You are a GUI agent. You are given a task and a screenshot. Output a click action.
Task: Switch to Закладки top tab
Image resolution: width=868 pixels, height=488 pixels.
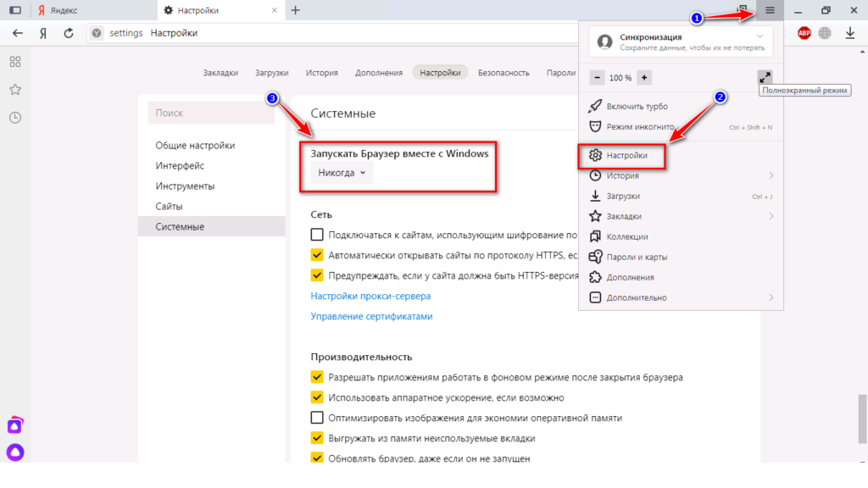tap(220, 73)
